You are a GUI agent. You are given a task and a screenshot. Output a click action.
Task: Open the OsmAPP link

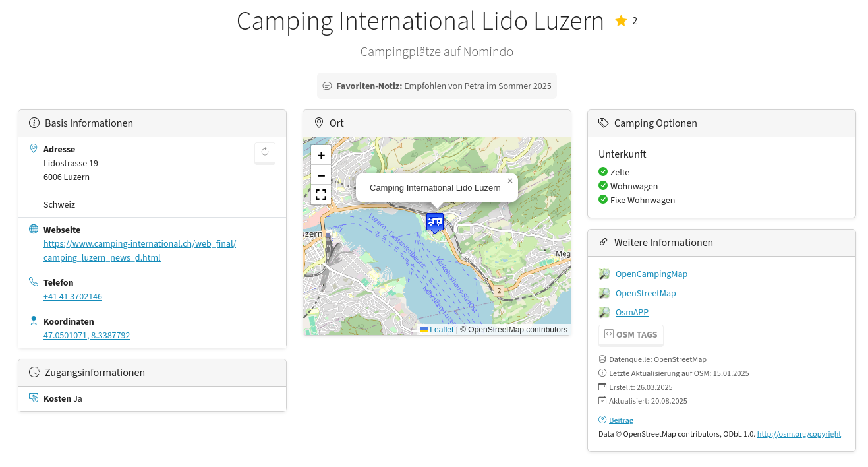click(632, 313)
